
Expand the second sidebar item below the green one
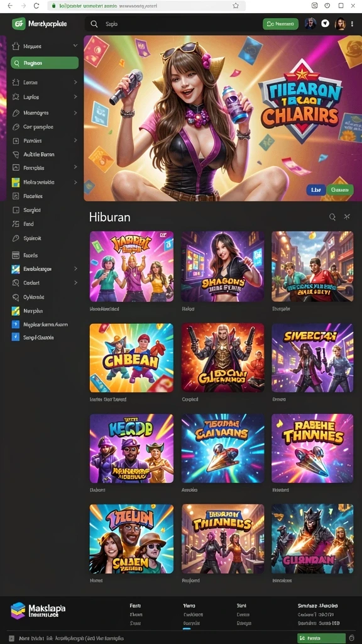coord(75,82)
